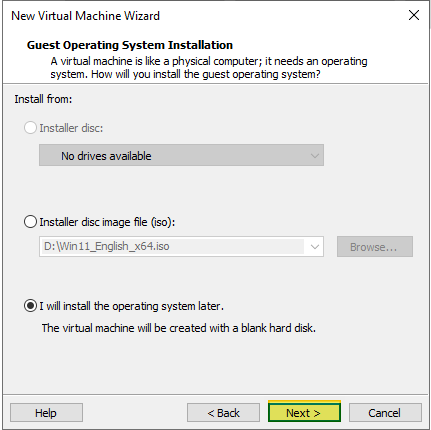Expand the ISO file path dropdown arrow
Screen dimensions: 431x430
[314, 247]
